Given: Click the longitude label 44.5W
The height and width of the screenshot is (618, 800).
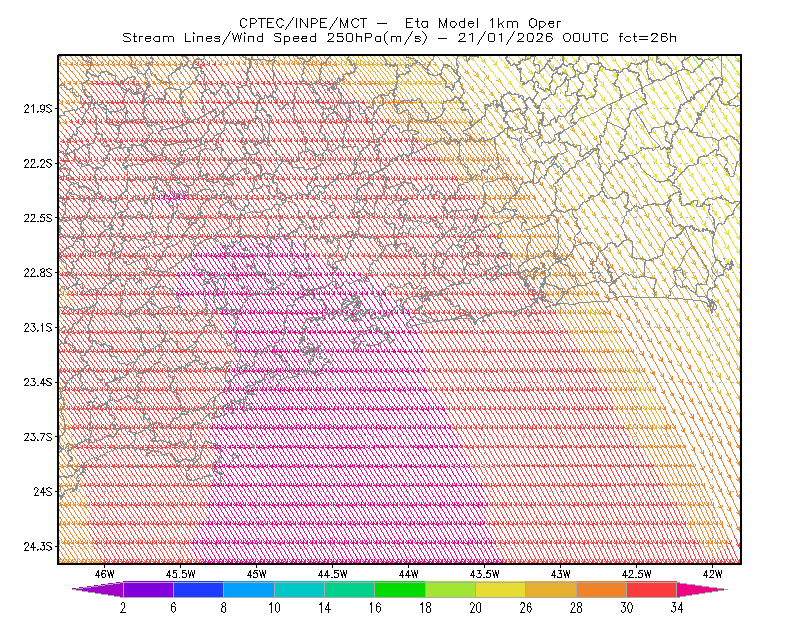Looking at the screenshot, I should click(333, 574).
